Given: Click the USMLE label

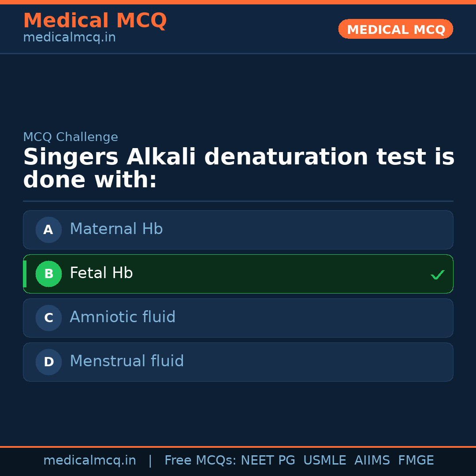Looking at the screenshot, I should (x=325, y=460).
